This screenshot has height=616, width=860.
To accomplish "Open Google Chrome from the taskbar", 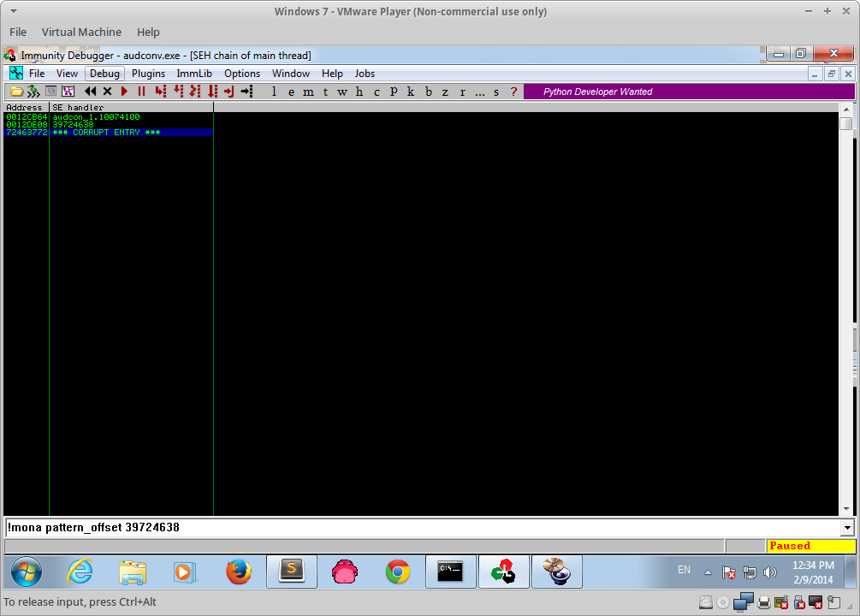I will pyautogui.click(x=398, y=572).
